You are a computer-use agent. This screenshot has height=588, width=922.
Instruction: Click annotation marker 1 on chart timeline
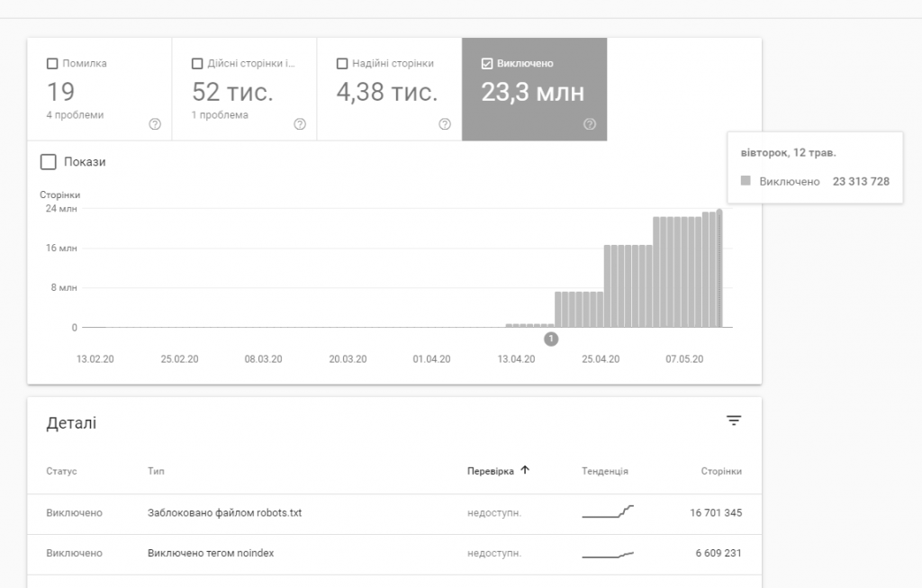coord(551,339)
